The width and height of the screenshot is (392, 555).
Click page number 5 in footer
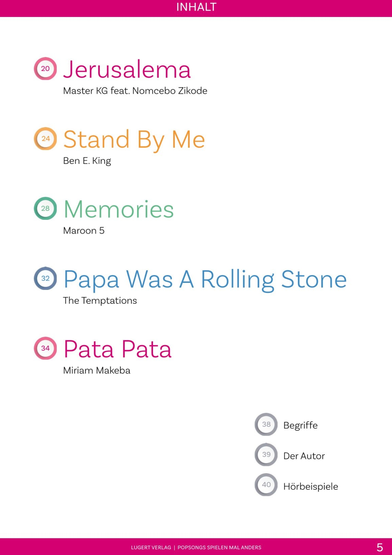tap(380, 547)
